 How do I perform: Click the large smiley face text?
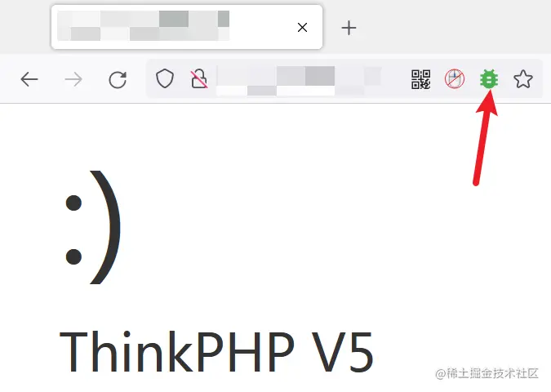(93, 228)
